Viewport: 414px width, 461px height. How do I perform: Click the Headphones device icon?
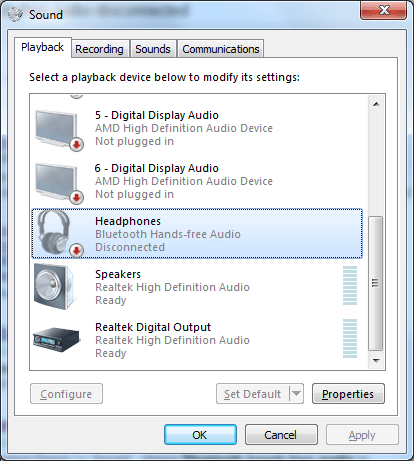[59, 233]
